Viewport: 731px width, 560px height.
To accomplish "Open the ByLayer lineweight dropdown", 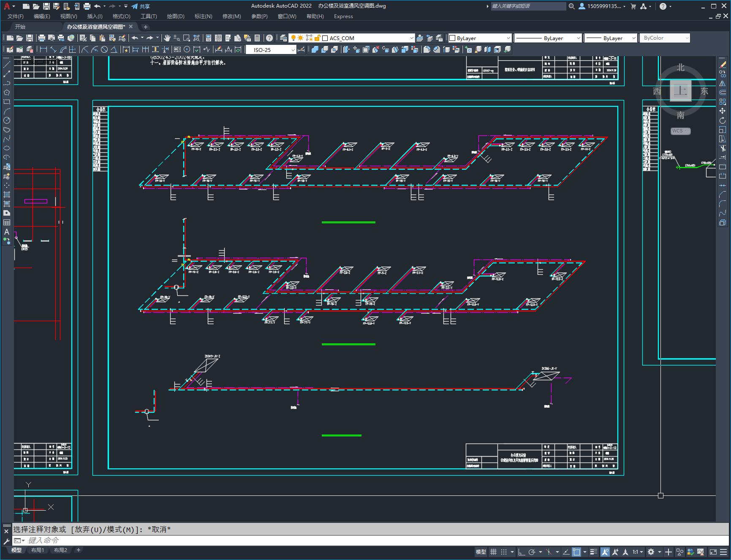I will (633, 38).
